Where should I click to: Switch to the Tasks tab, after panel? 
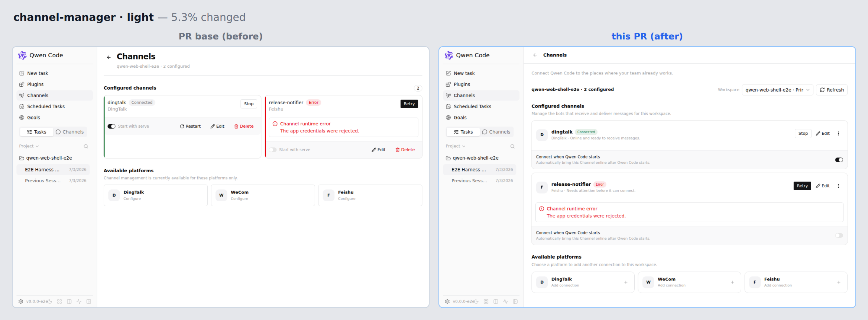[x=463, y=132]
